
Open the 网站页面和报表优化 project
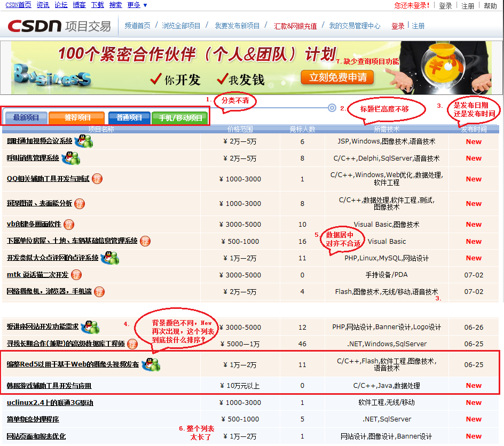coord(36,436)
